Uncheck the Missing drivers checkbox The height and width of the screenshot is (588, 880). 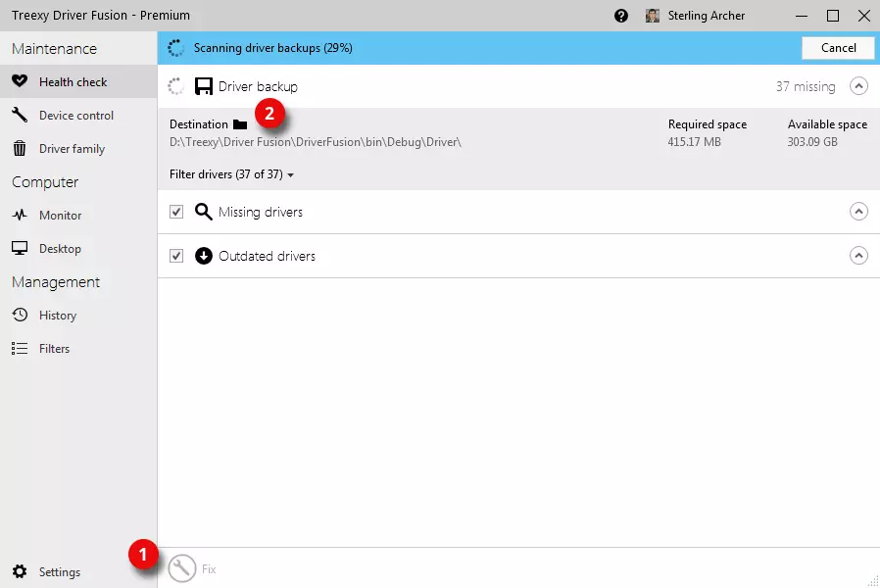176,212
